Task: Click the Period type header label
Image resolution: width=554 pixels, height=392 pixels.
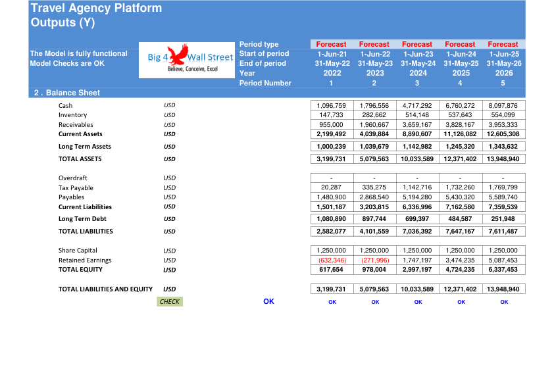Action: [259, 44]
